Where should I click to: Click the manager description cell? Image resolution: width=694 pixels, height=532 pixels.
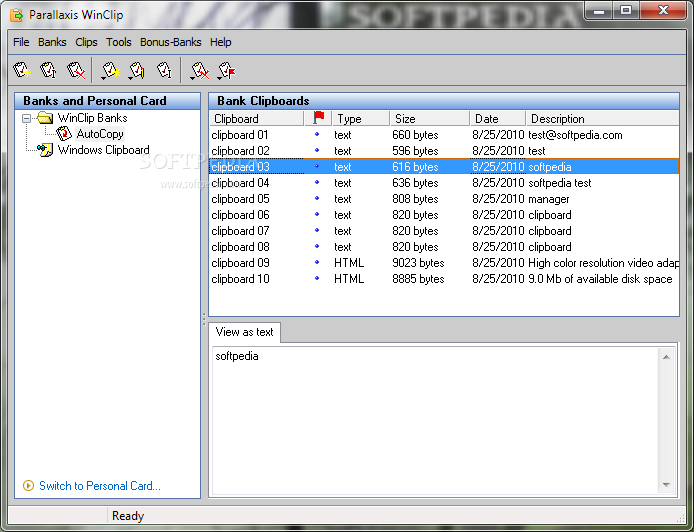pyautogui.click(x=549, y=198)
